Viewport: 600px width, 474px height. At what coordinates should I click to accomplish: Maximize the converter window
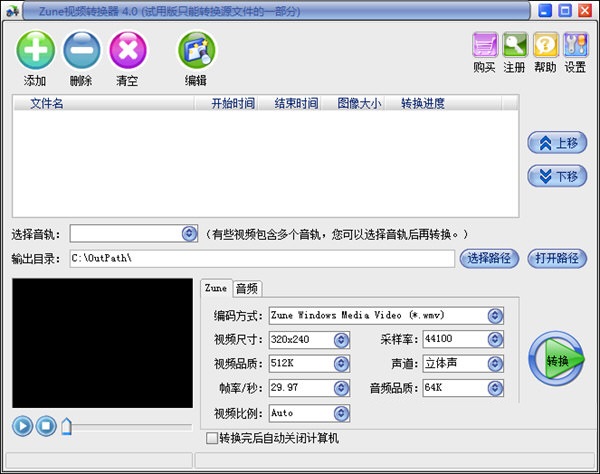pos(565,10)
